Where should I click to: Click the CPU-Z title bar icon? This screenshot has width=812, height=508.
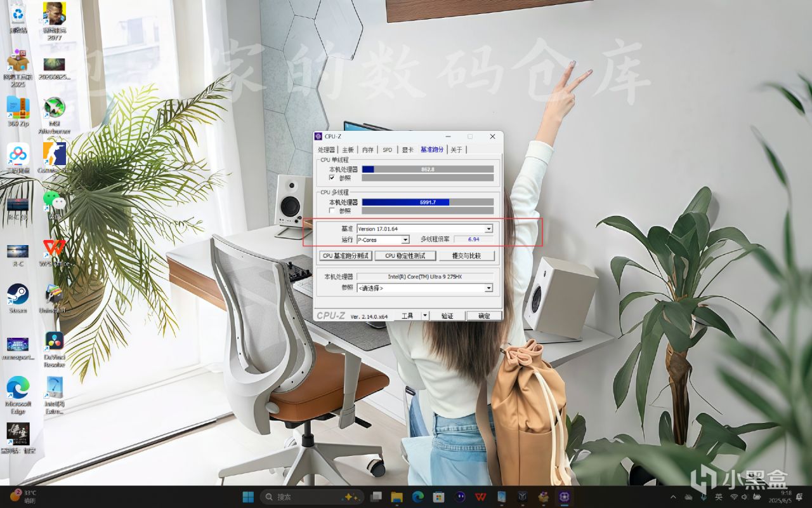click(x=318, y=137)
